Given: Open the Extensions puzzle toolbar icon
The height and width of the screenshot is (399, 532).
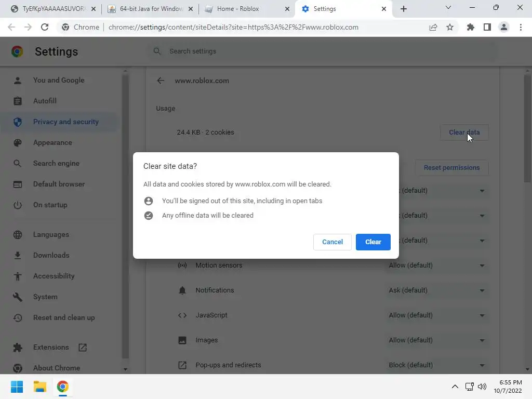Looking at the screenshot, I should (x=471, y=27).
